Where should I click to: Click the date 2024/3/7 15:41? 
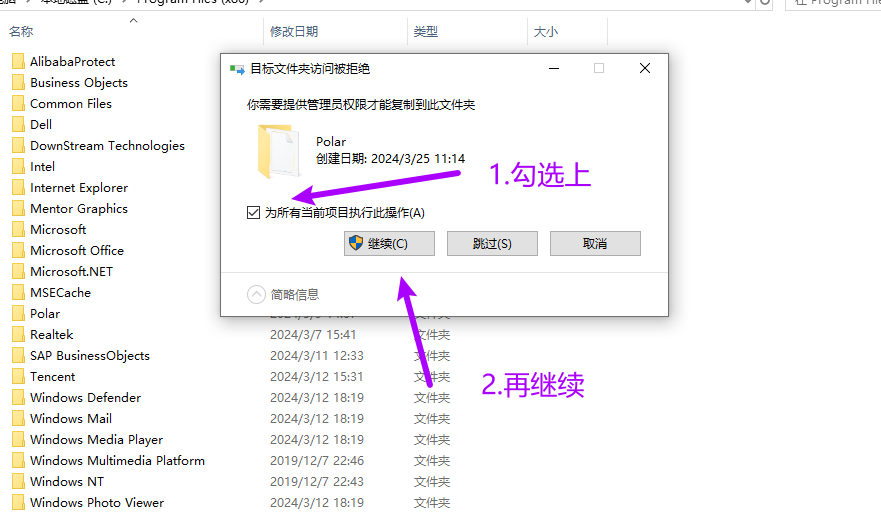[313, 335]
